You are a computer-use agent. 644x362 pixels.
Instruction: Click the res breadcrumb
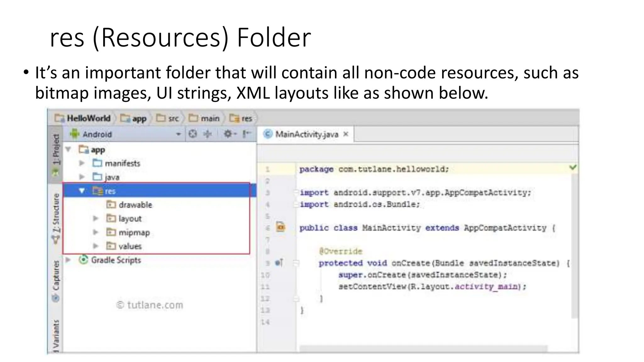[x=241, y=118]
